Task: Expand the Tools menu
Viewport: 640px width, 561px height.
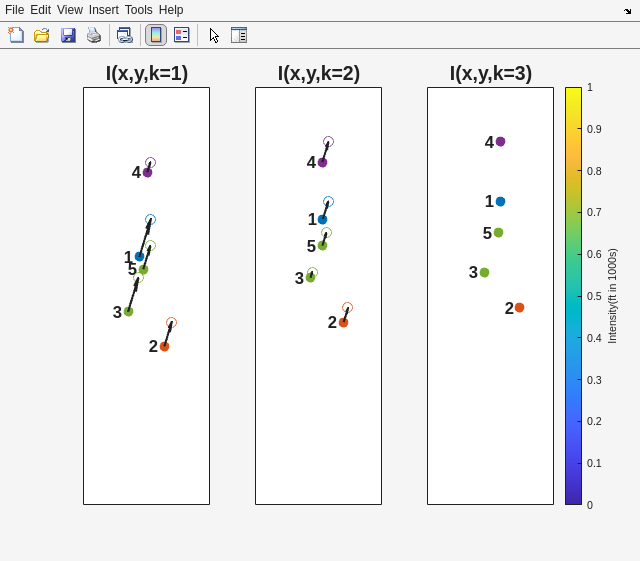Action: click(x=138, y=10)
